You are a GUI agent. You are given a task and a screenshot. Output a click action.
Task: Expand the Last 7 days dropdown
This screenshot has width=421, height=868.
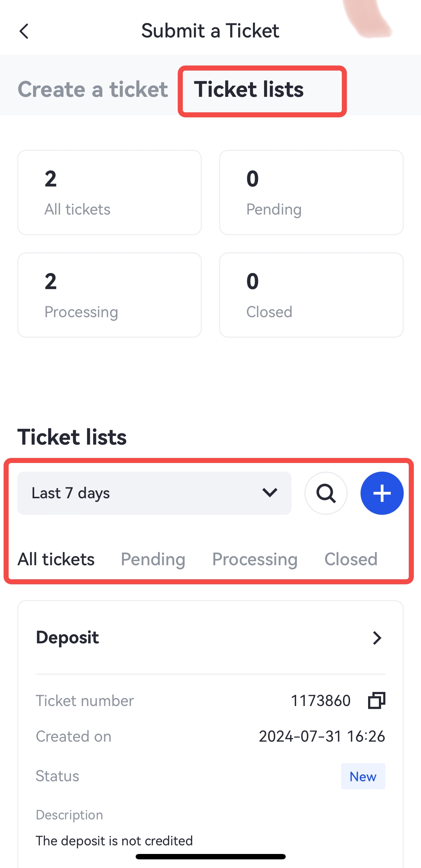pos(154,493)
